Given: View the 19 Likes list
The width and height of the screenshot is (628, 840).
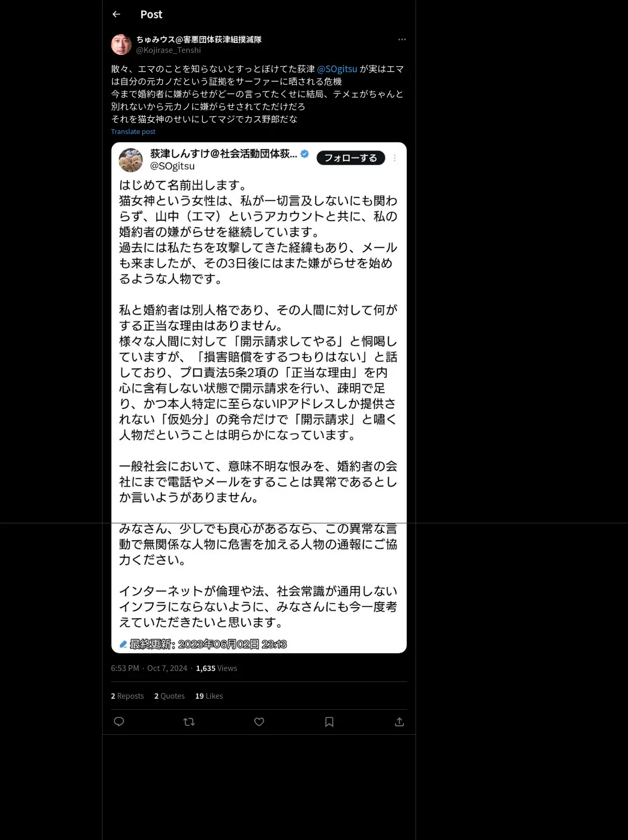Looking at the screenshot, I should pos(209,696).
